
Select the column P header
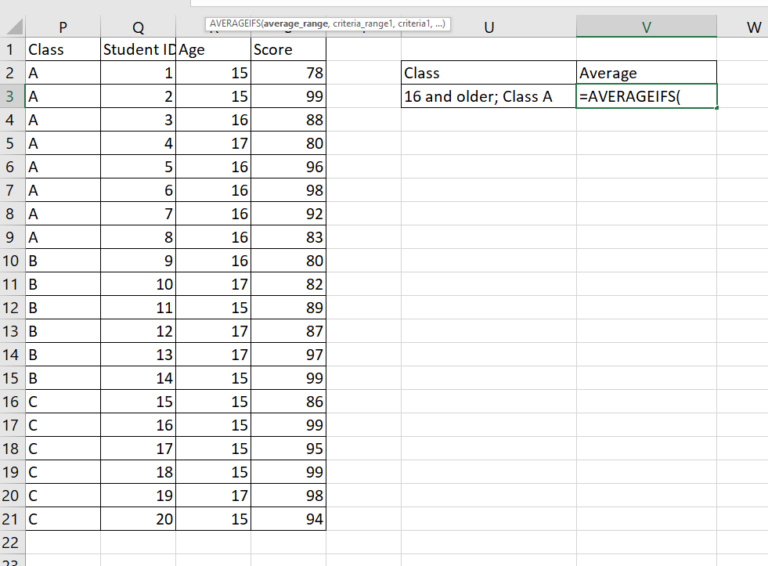point(62,27)
